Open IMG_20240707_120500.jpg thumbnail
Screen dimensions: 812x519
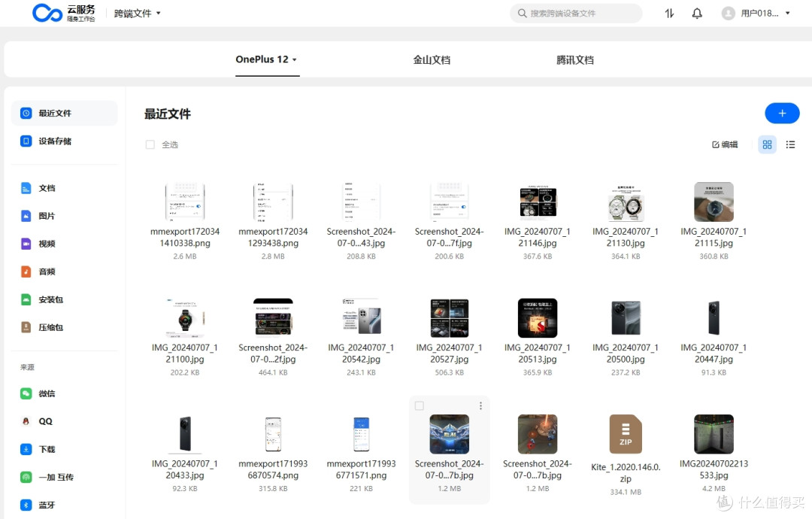[626, 318]
